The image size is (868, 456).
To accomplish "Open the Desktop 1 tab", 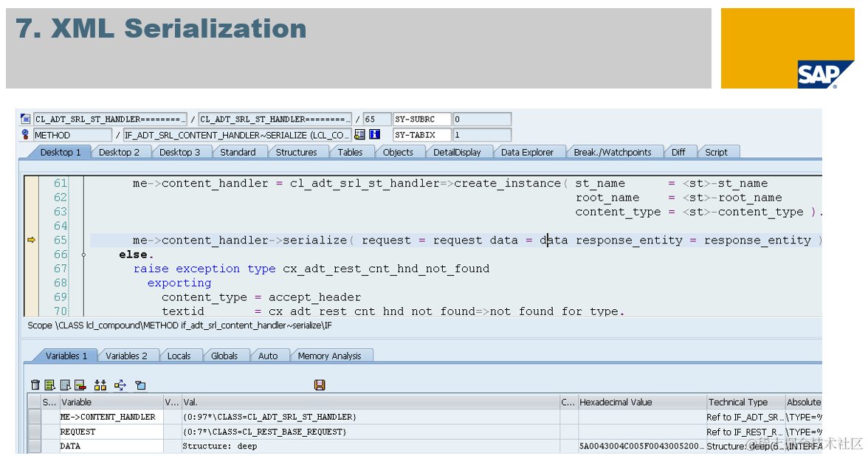I will pos(61,152).
